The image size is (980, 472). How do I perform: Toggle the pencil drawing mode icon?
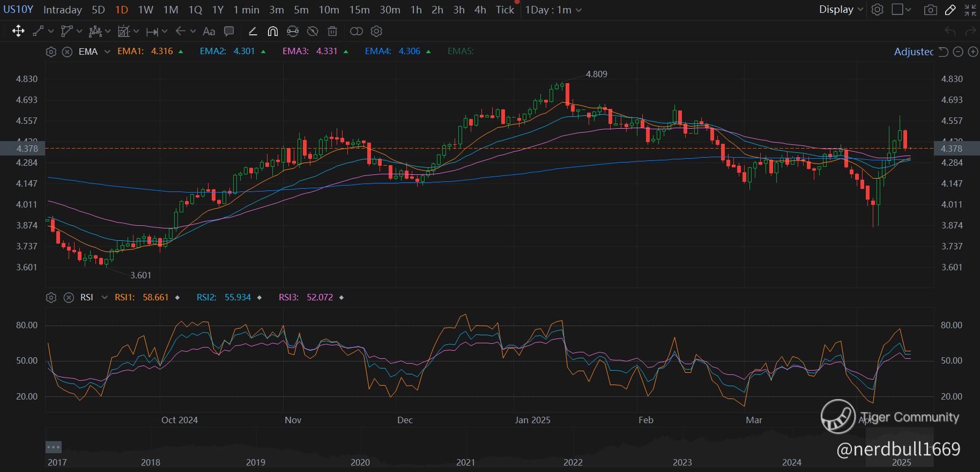coord(951,10)
